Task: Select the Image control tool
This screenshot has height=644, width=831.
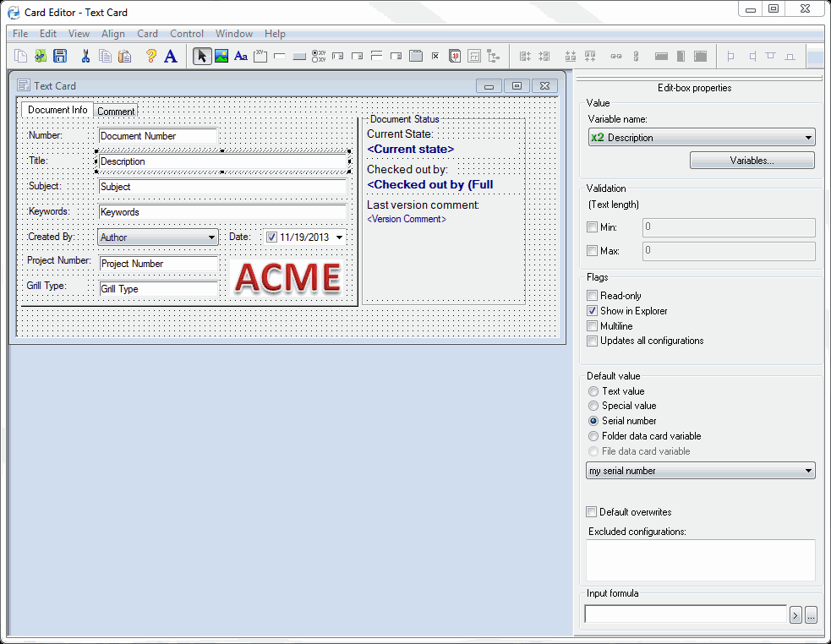Action: tap(221, 57)
